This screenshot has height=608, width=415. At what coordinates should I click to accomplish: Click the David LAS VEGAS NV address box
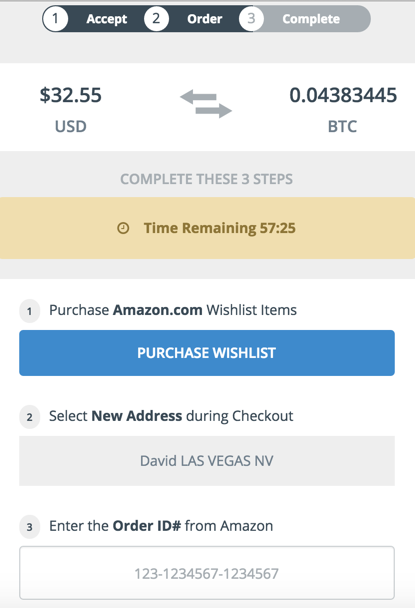[x=207, y=461]
